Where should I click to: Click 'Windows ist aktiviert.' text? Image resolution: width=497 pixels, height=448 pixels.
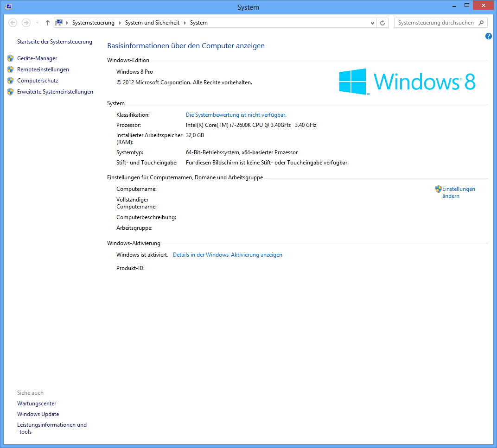click(x=142, y=255)
